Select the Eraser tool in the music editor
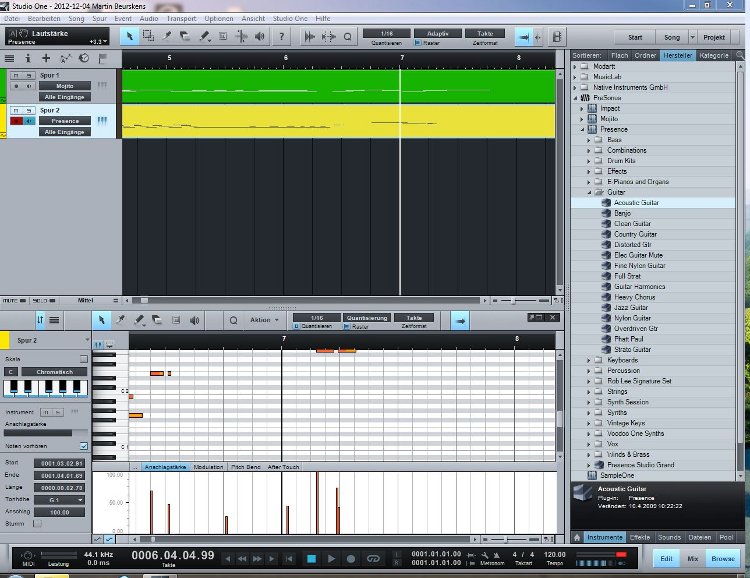The image size is (750, 578). tap(157, 320)
